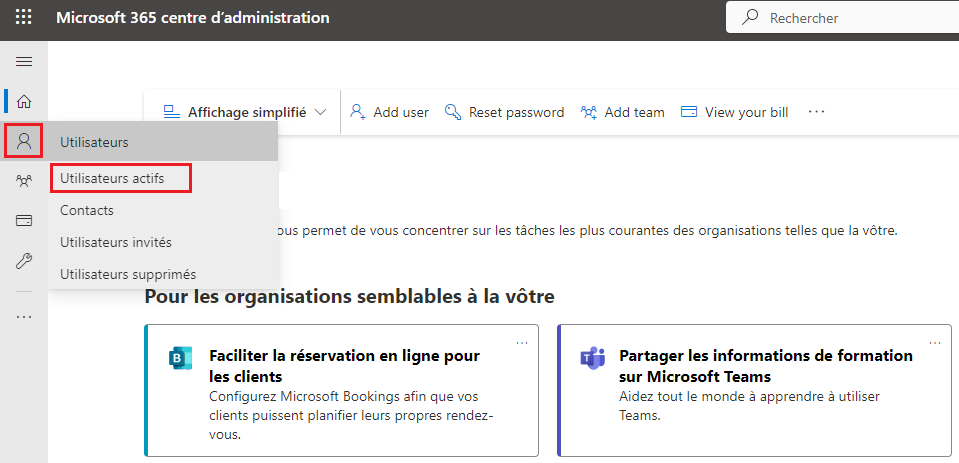
Task: Click View your bill button label
Action: (746, 113)
